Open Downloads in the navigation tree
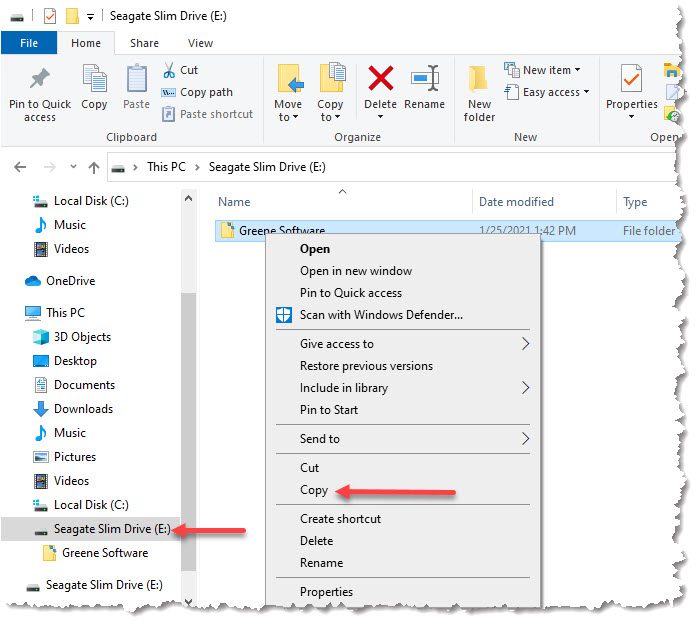700x627 pixels. click(83, 409)
